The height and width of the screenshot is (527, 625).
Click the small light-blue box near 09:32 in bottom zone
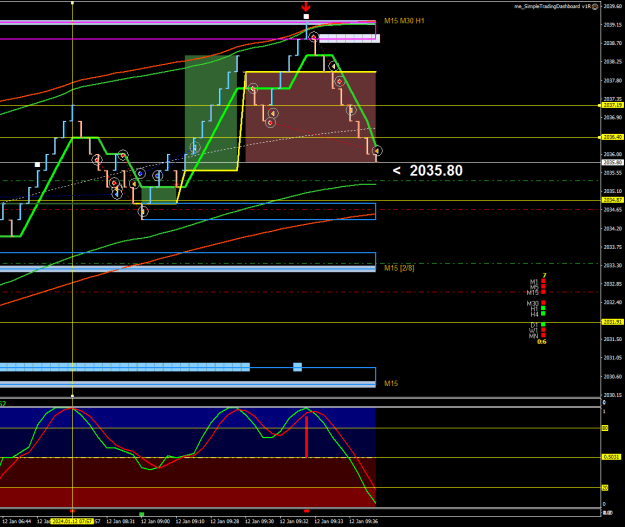click(x=297, y=367)
